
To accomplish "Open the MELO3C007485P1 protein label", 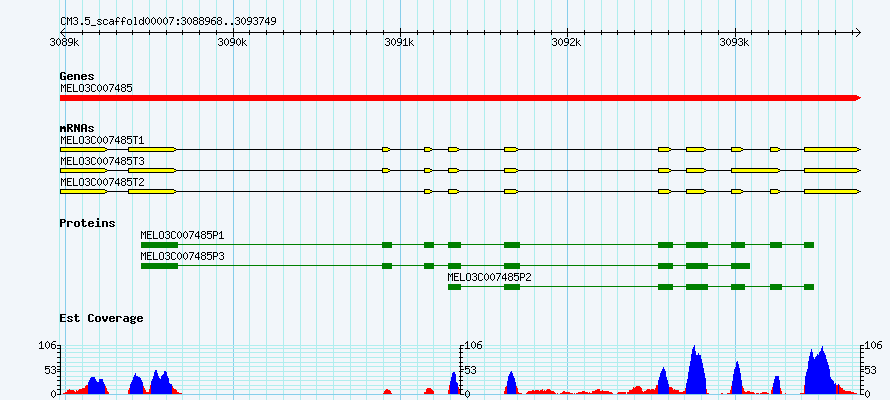I will click(183, 235).
